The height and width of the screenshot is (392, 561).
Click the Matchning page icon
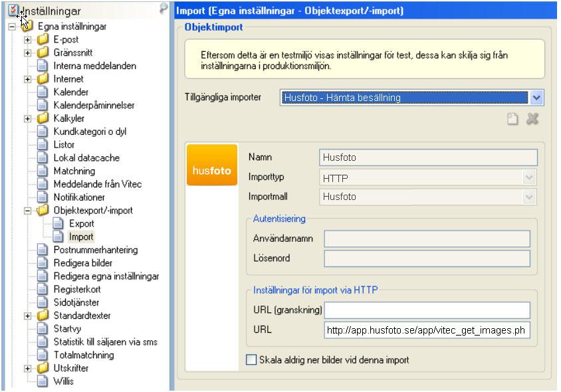coord(43,171)
